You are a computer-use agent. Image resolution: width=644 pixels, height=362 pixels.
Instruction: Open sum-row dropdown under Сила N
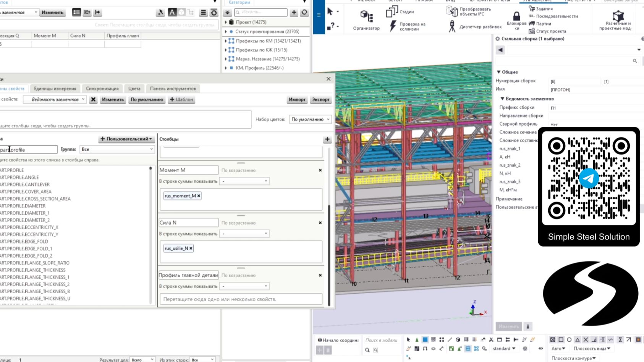point(245,234)
